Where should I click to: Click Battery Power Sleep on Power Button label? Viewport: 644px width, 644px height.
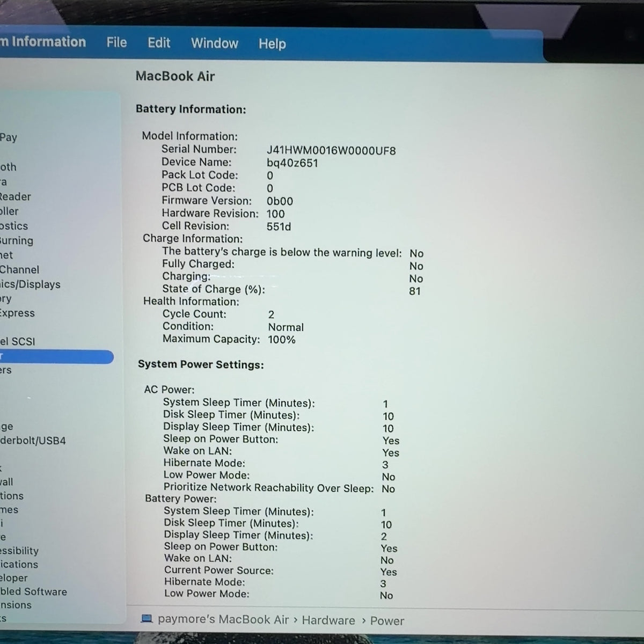pyautogui.click(x=221, y=547)
